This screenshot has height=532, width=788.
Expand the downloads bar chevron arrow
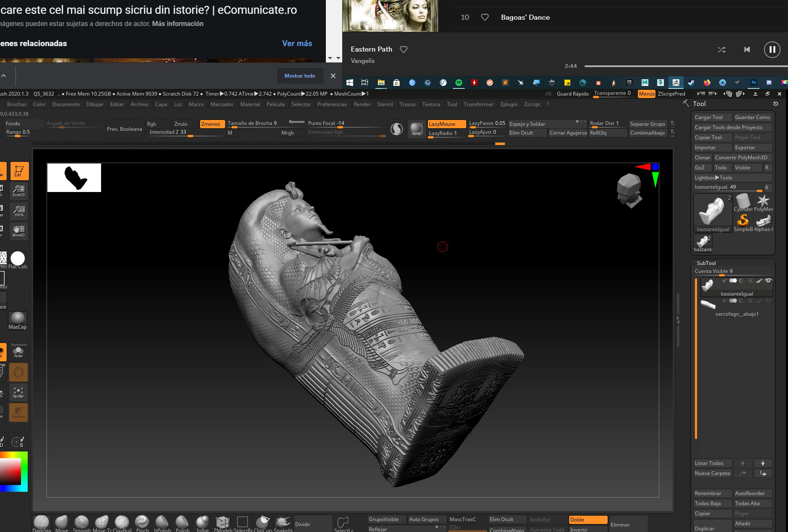click(x=3, y=76)
